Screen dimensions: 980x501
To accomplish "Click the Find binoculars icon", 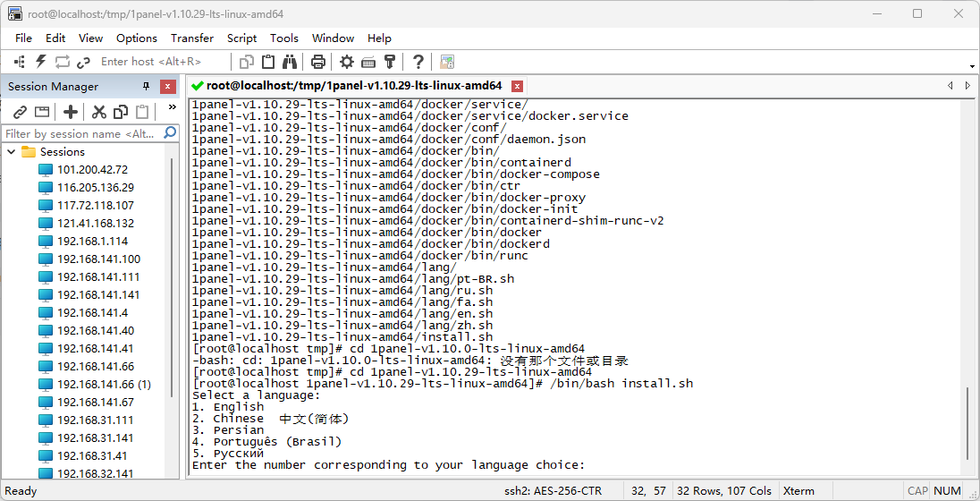I will (290, 62).
